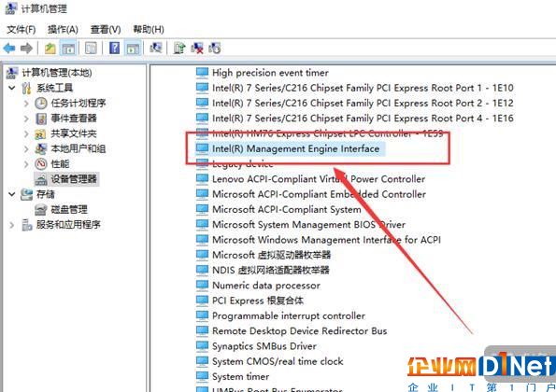Select 性能 in the tree

(x=60, y=164)
